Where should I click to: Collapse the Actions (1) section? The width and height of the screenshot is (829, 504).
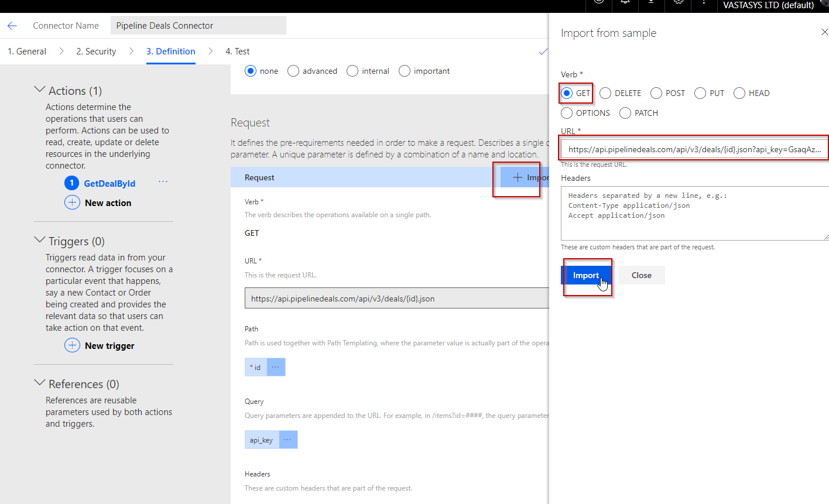pos(40,90)
